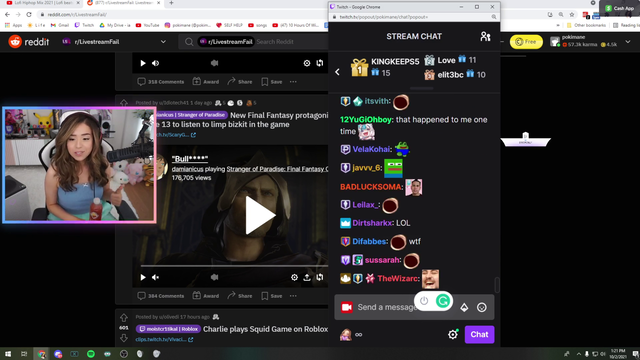Click KINGKEEPS5 top gifter entry
Image resolution: width=640 pixels, height=360 pixels.
(385, 67)
